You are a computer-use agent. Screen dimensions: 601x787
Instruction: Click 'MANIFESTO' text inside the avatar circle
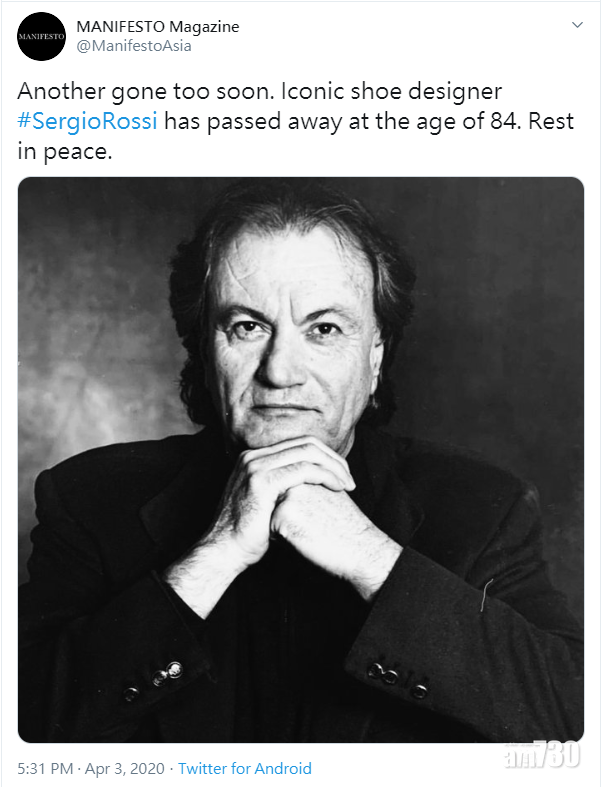pos(41,37)
